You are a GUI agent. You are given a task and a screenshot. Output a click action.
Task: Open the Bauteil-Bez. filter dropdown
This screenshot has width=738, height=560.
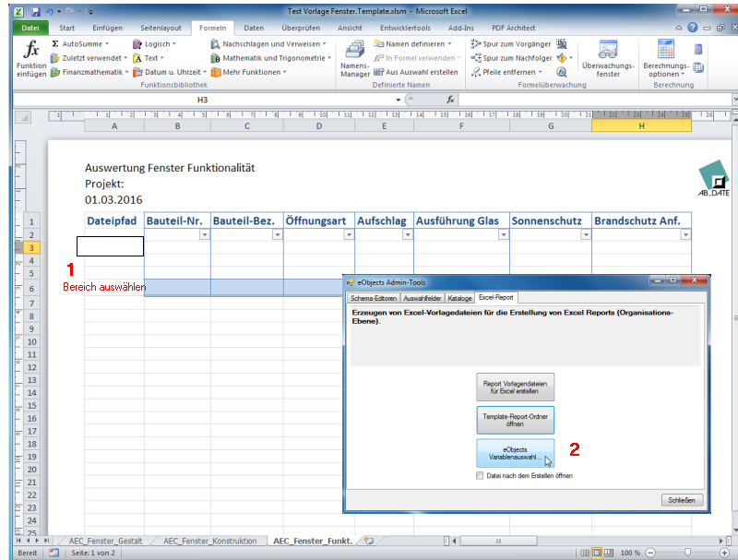pos(278,235)
